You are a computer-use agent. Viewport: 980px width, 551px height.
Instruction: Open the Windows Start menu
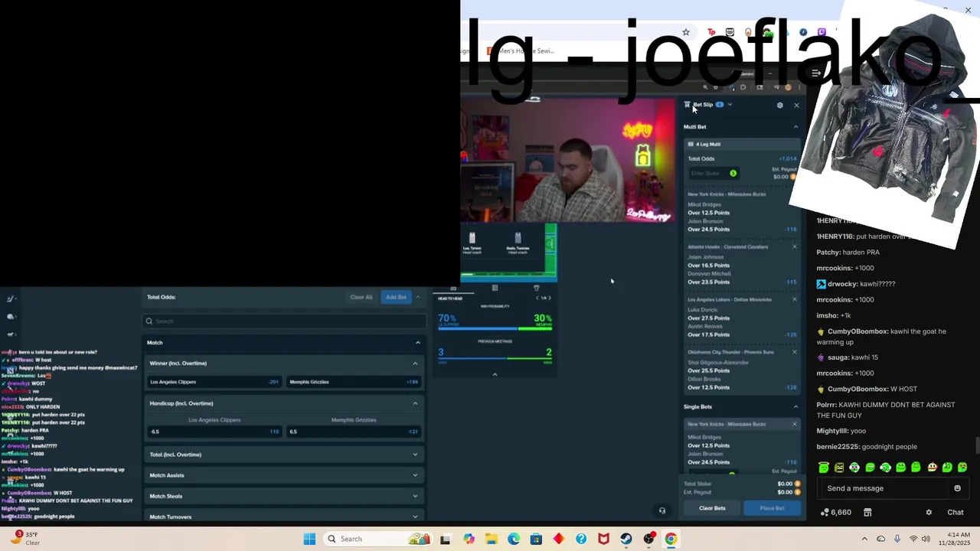pos(309,539)
